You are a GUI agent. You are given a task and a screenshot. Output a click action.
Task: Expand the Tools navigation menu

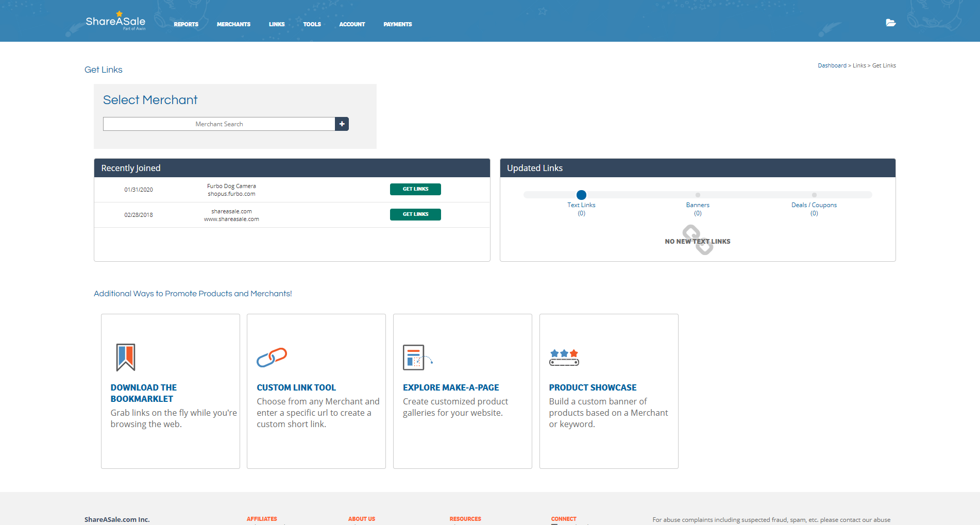[x=312, y=24]
